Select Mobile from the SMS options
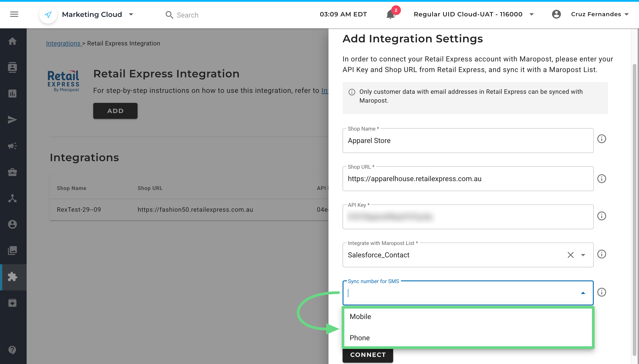639x364 pixels. pyautogui.click(x=360, y=317)
